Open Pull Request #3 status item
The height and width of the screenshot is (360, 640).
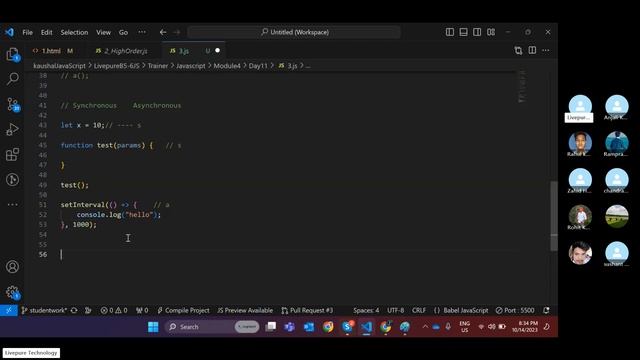point(307,311)
